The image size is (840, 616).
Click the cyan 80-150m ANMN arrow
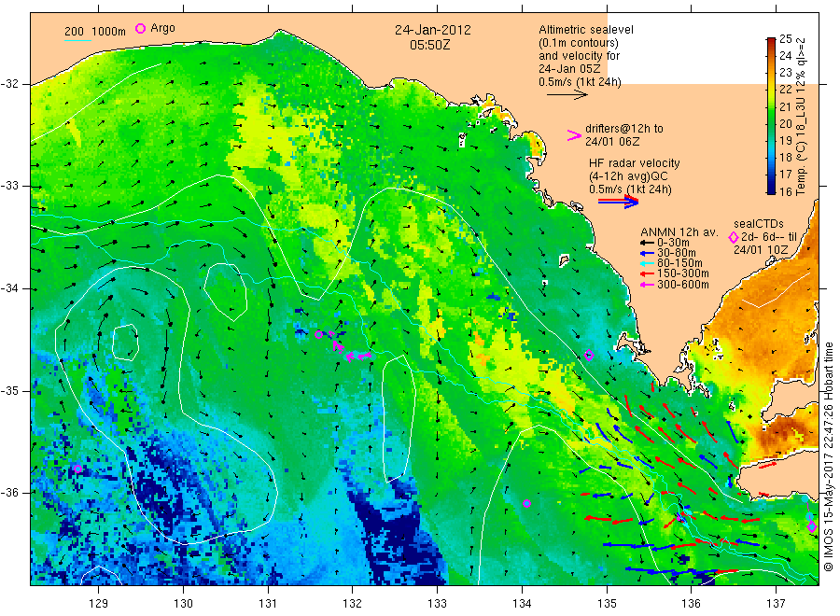coord(648,263)
